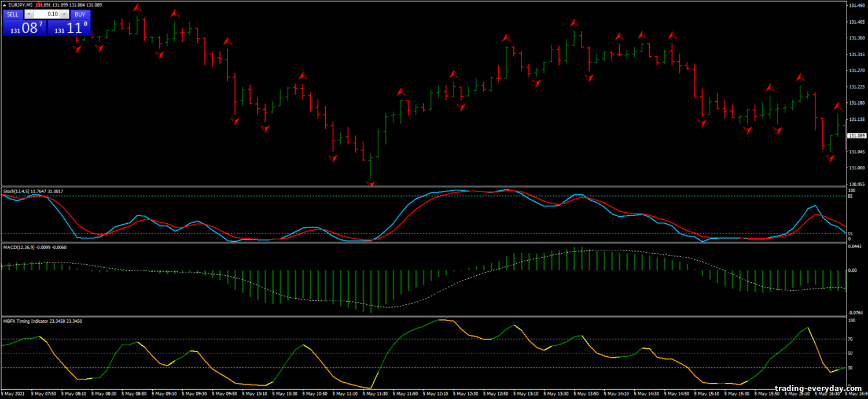Viewport: 868px width, 399px height.
Task: Click the 131.270 price scale label
Action: point(856,71)
